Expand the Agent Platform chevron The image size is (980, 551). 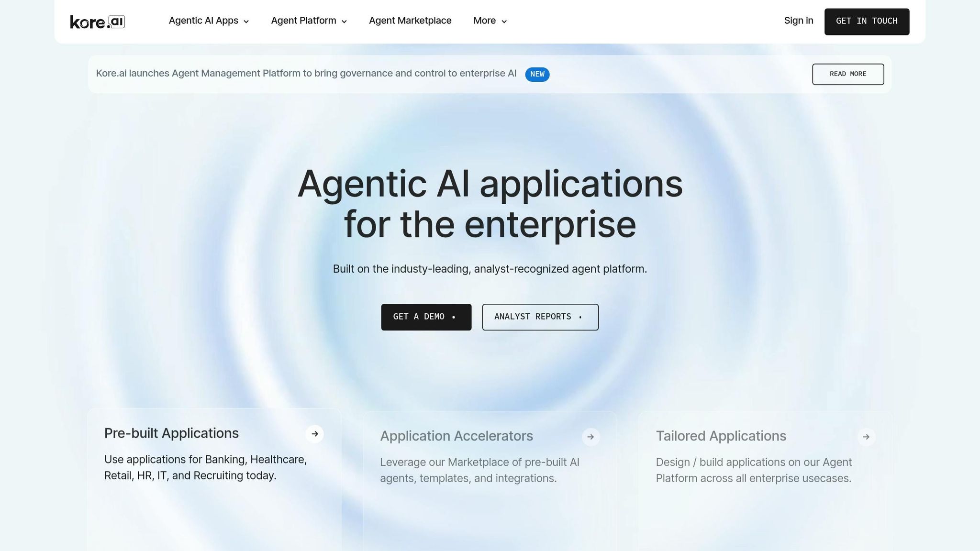coord(344,22)
